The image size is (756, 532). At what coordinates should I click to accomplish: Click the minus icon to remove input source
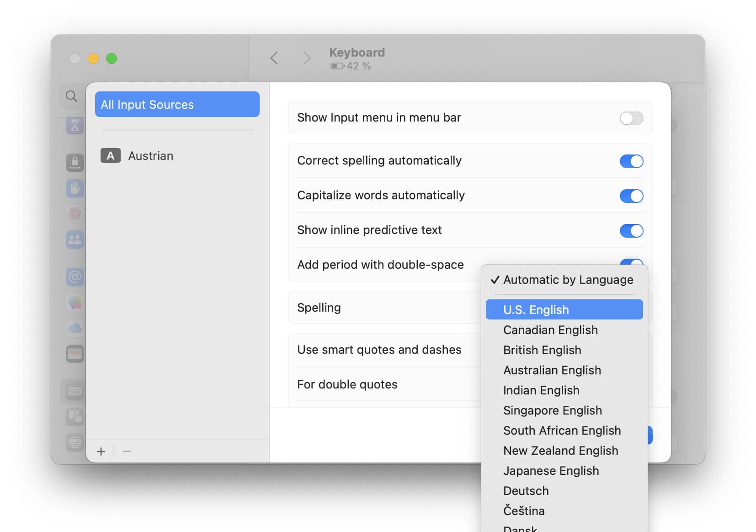127,452
